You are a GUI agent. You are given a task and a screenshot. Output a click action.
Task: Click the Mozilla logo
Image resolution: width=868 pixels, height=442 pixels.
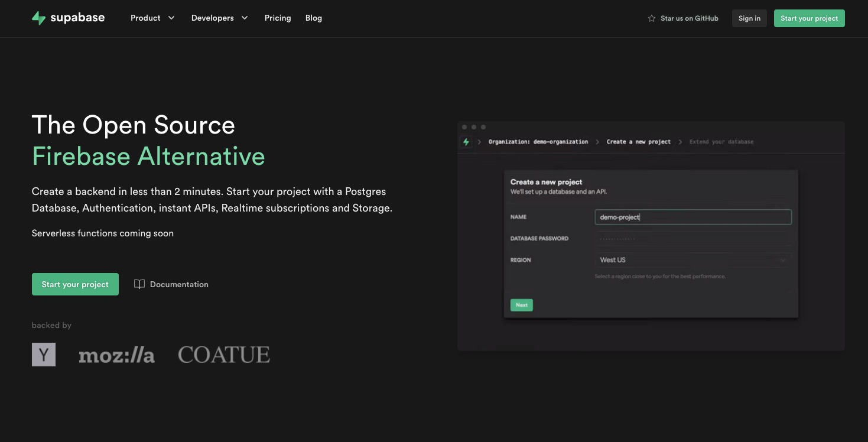coord(116,355)
